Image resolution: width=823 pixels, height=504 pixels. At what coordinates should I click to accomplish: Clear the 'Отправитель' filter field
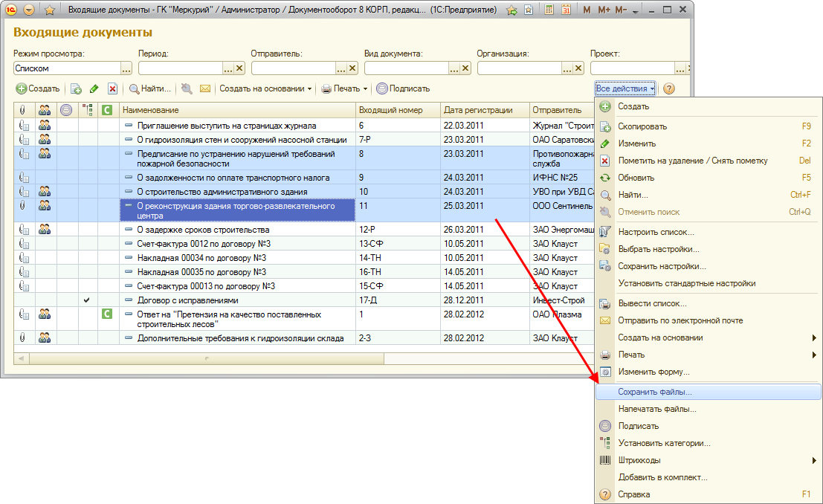(x=352, y=68)
